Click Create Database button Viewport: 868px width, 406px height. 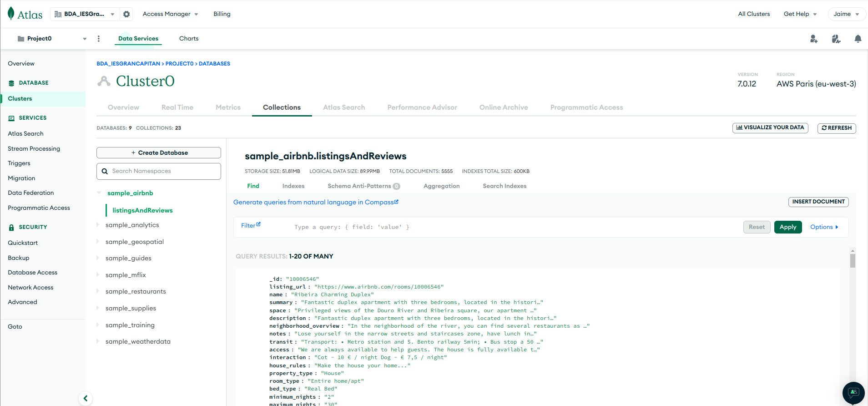click(x=159, y=153)
